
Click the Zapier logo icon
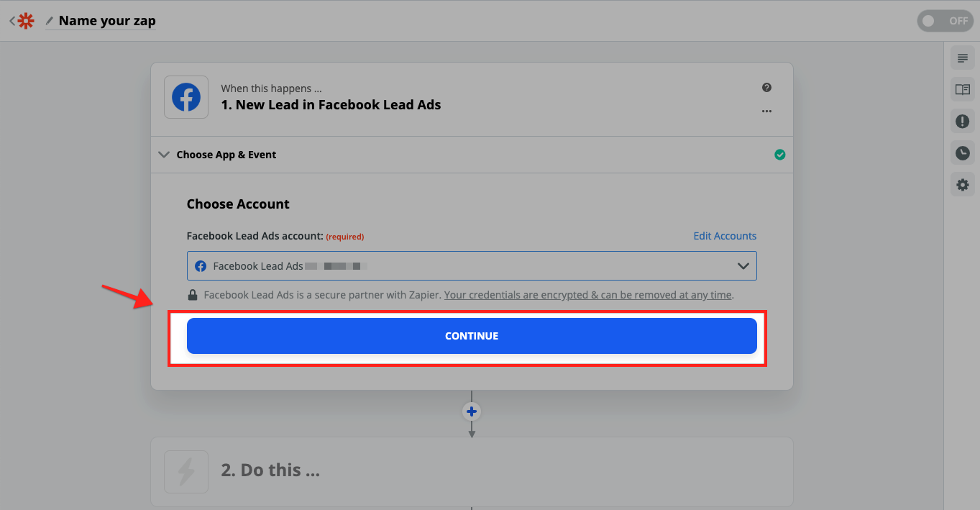[26, 21]
